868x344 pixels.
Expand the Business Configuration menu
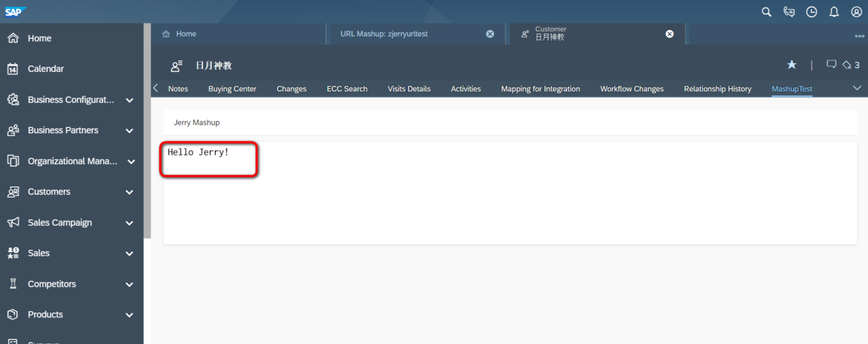tap(129, 100)
